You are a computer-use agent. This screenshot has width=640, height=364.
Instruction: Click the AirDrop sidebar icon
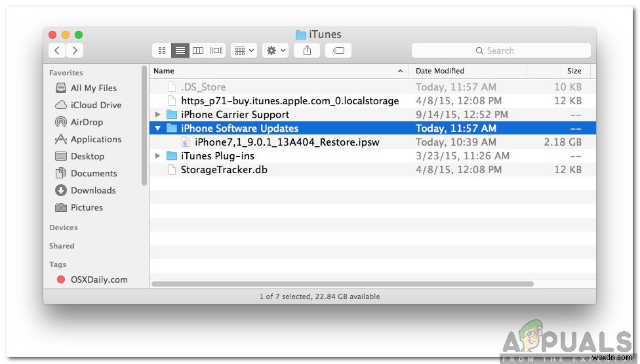click(61, 122)
